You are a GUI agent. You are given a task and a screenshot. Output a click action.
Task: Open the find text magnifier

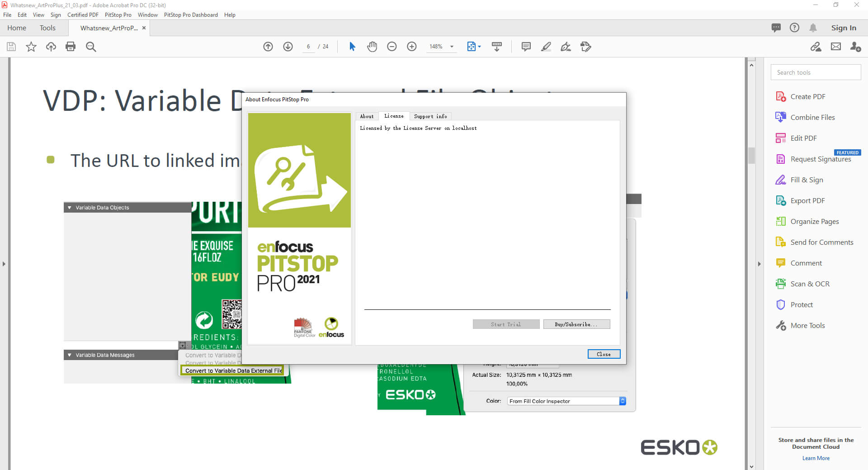pyautogui.click(x=91, y=47)
